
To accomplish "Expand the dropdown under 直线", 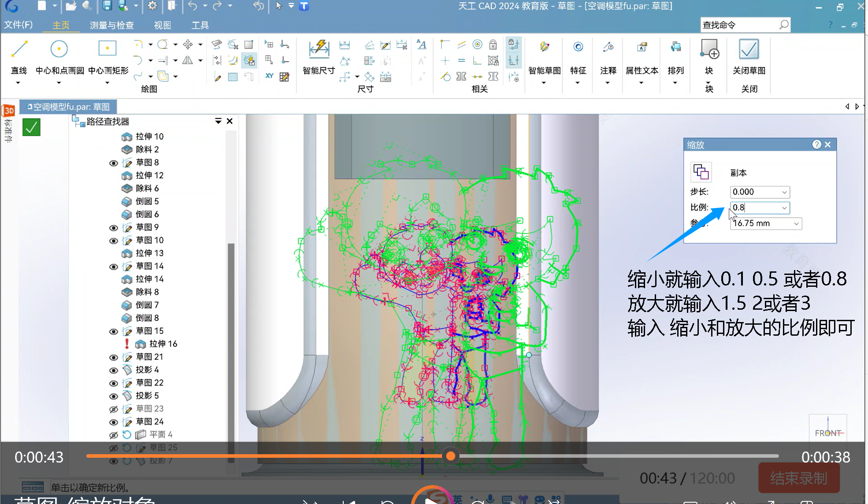I will tap(18, 82).
